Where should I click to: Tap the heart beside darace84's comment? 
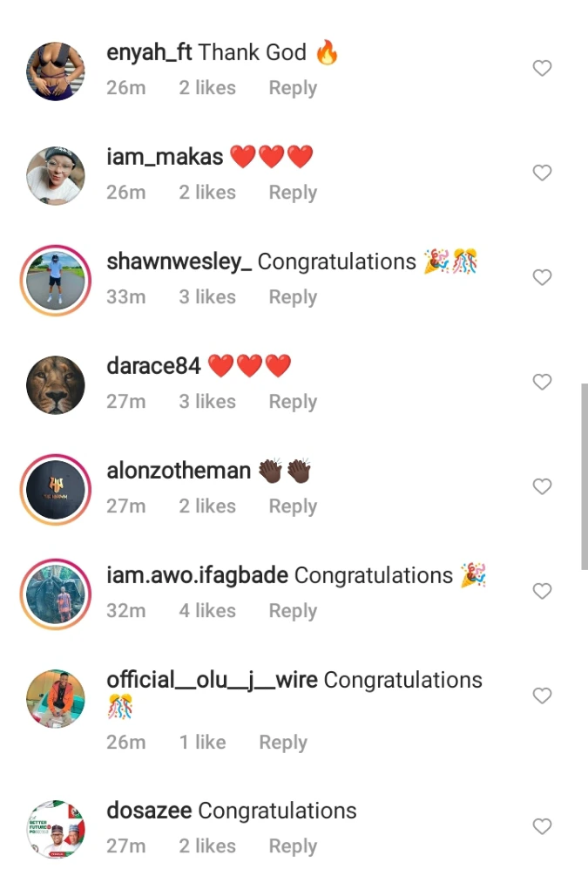(542, 382)
